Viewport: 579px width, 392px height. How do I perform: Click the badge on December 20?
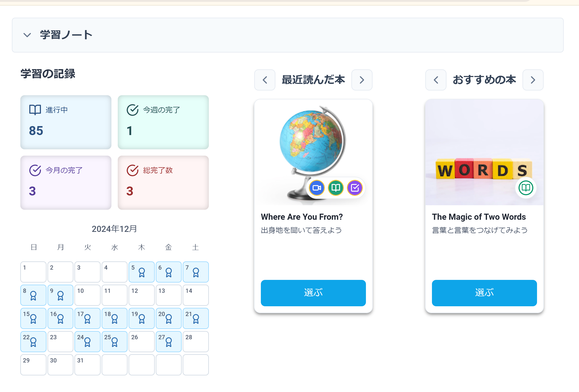(x=169, y=319)
